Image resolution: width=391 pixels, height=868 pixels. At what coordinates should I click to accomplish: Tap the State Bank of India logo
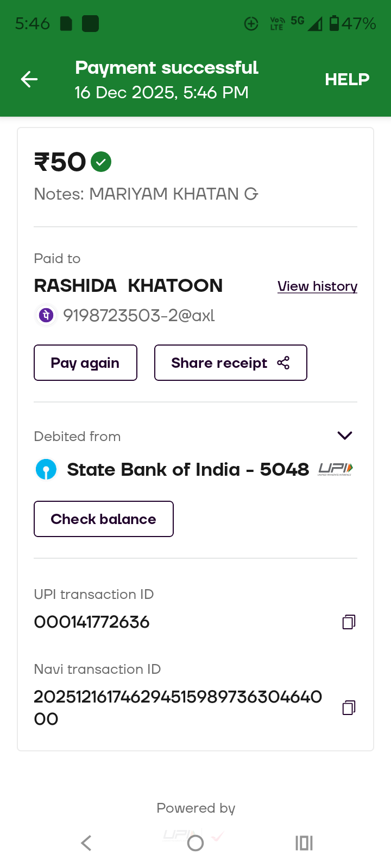pos(46,469)
